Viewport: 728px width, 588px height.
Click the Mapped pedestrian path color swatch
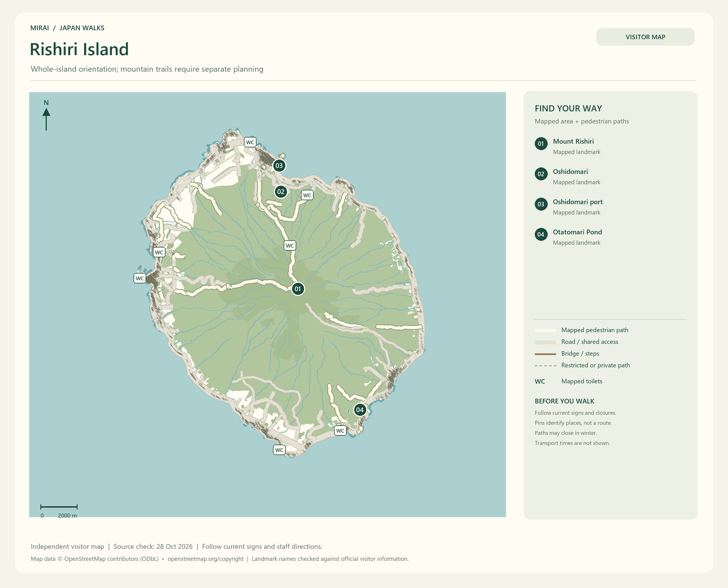click(545, 330)
